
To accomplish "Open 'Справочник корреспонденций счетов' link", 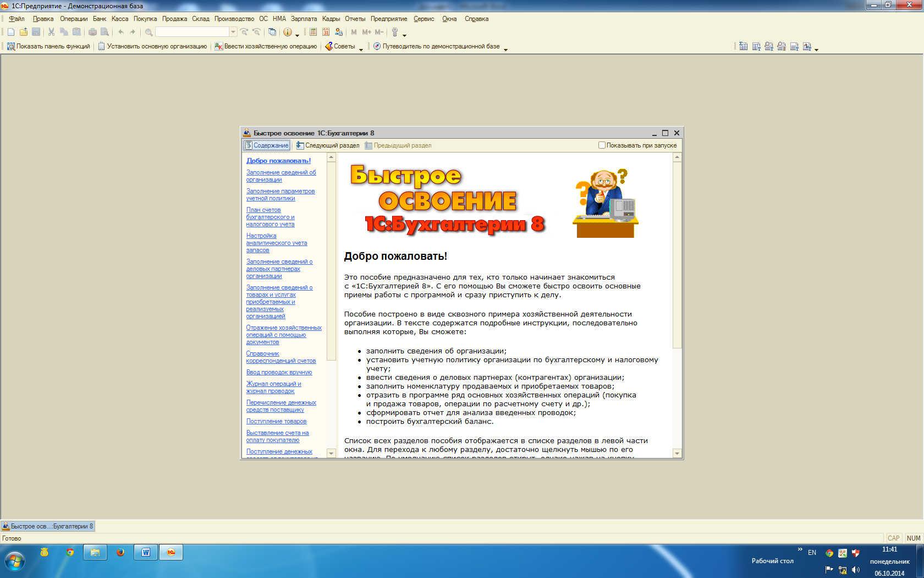I will (281, 357).
